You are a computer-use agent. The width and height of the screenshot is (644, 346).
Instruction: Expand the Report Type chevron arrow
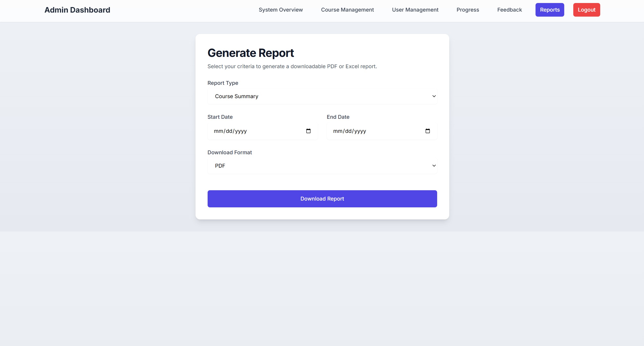point(434,96)
